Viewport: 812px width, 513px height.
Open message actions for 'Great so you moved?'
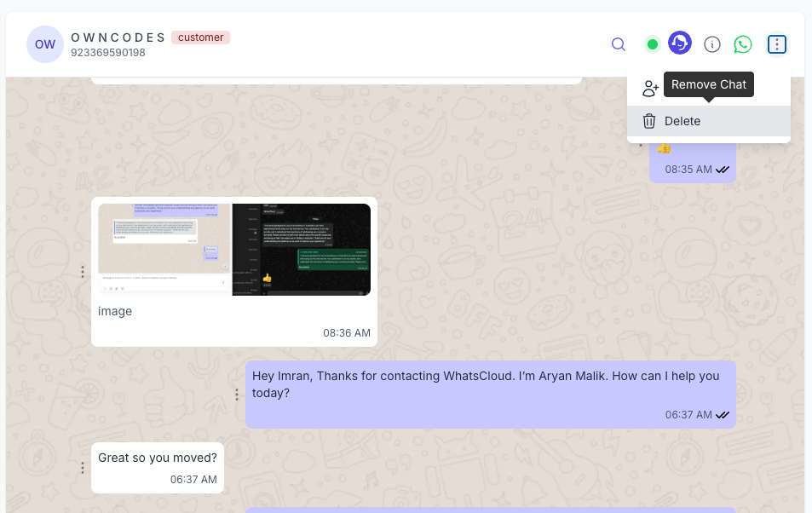tap(83, 468)
